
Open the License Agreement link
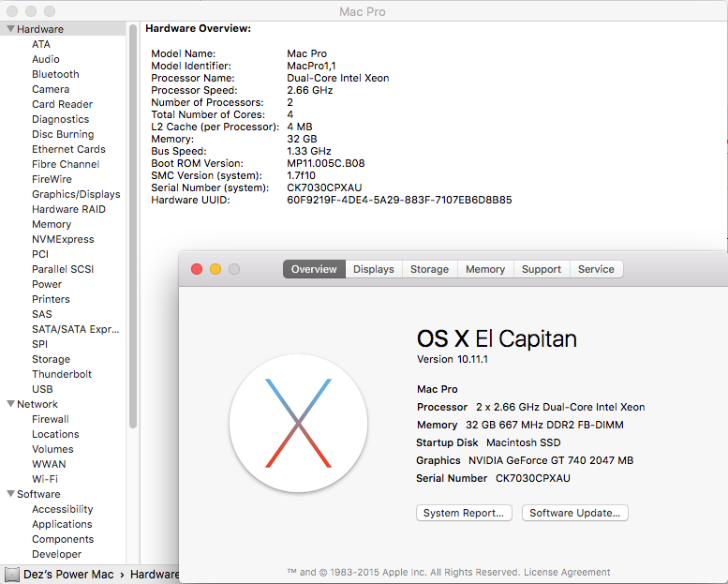(x=567, y=572)
